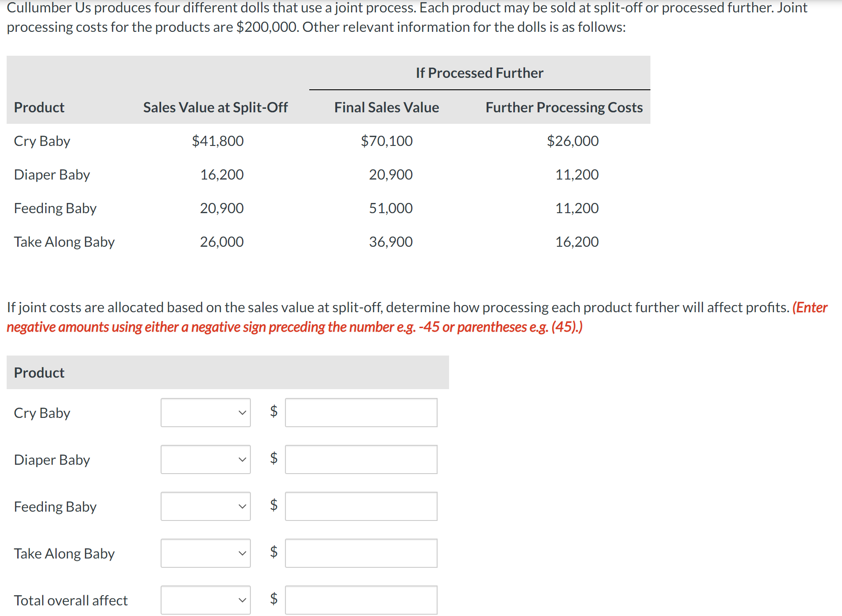Click the Take Along Baby further cost 16,200
Viewport: 842px width, 616px height.
(577, 242)
